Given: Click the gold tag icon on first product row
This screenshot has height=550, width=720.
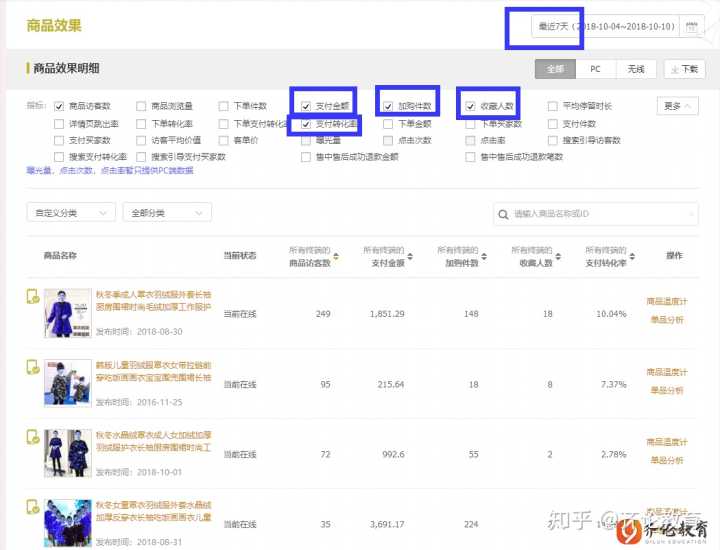Looking at the screenshot, I should pos(33,297).
